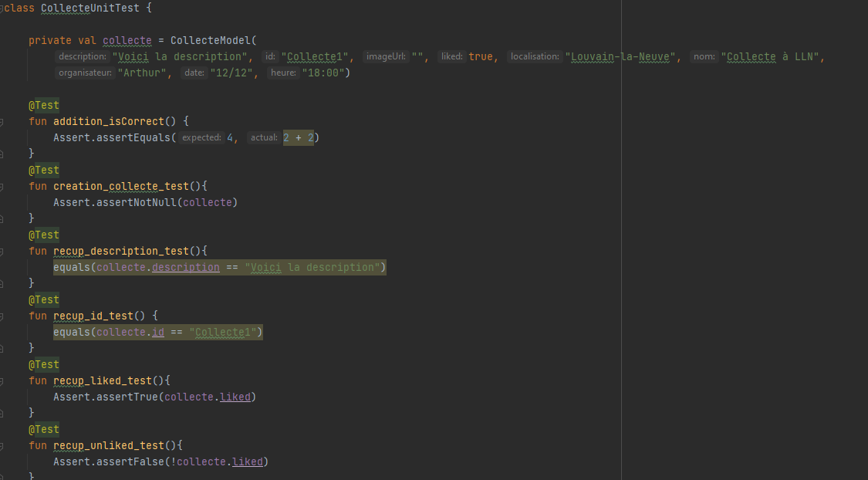Click "Voici la description" string inside equals
Screen dimensions: 868x480
(312, 267)
